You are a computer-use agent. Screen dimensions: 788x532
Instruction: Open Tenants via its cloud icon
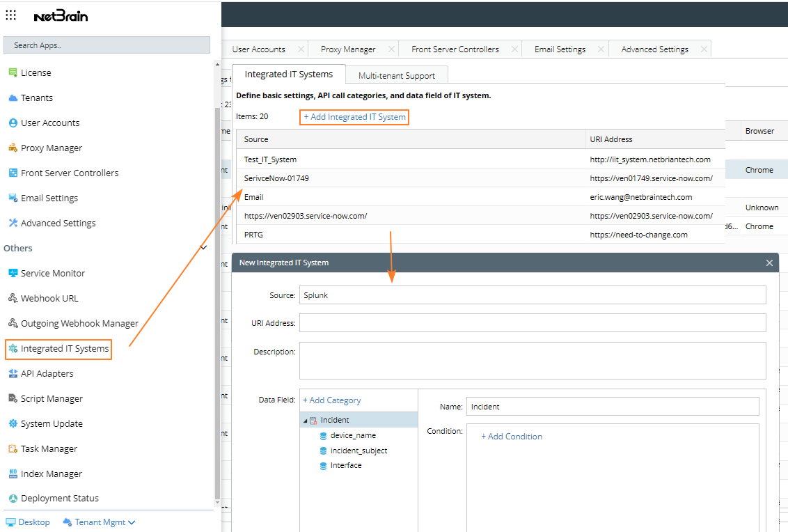pos(13,97)
